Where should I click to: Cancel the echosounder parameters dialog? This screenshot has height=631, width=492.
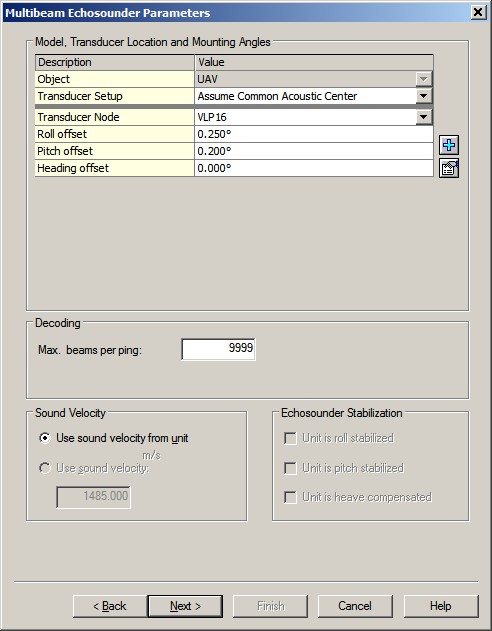point(355,606)
